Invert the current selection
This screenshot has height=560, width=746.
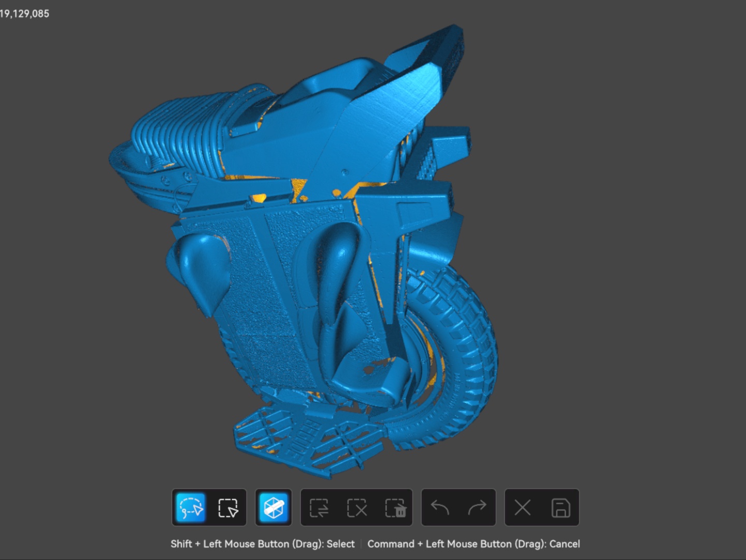tap(319, 508)
